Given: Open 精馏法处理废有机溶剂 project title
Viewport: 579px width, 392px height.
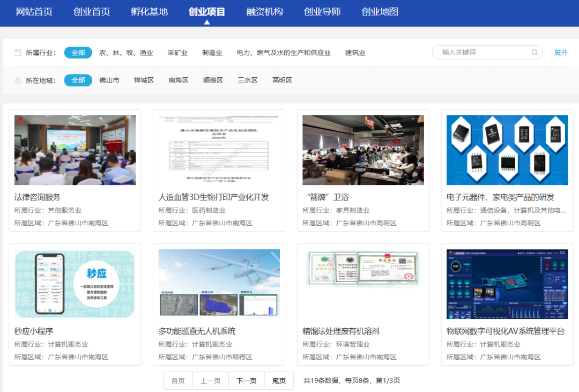Looking at the screenshot, I should (340, 331).
